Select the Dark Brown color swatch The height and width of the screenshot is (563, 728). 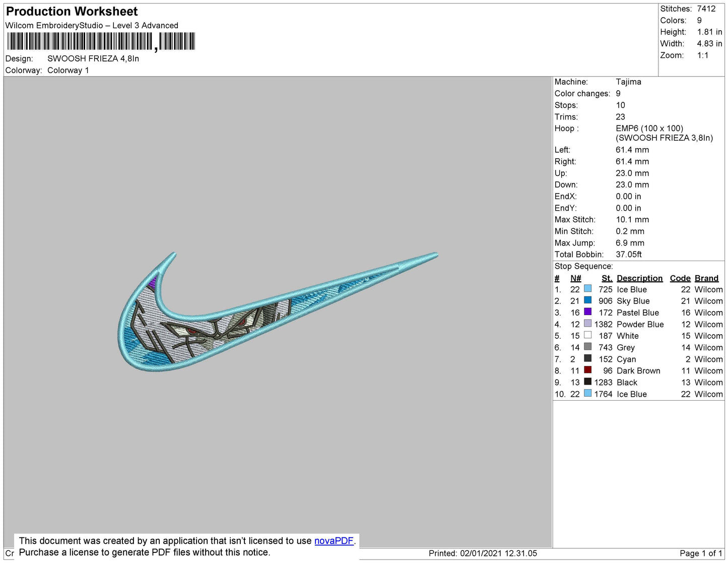click(x=587, y=370)
